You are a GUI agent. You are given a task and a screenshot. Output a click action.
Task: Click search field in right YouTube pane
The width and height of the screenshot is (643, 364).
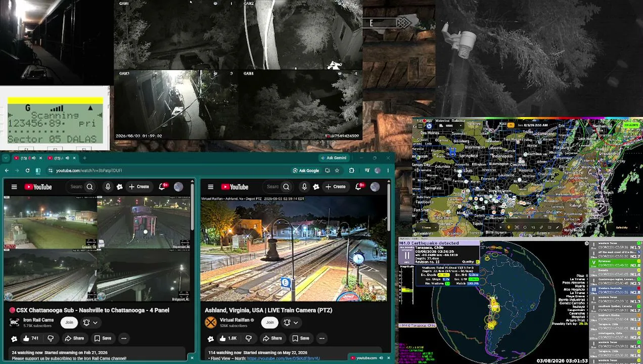pos(272,187)
